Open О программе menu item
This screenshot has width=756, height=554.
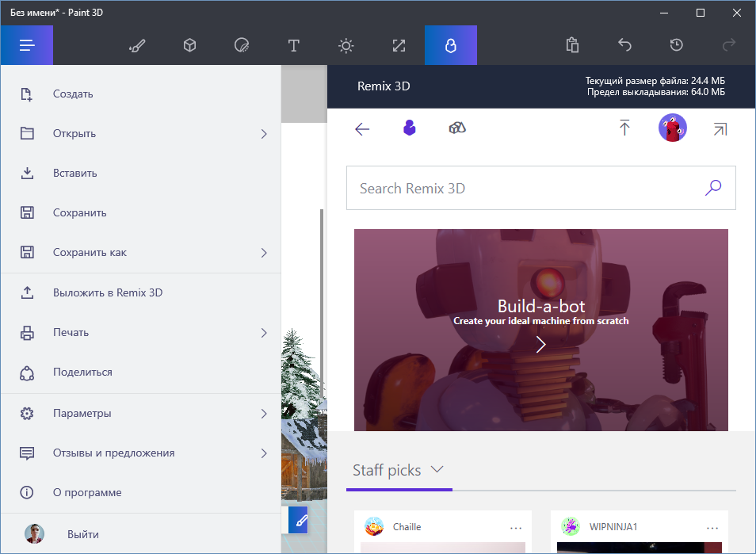click(x=141, y=492)
